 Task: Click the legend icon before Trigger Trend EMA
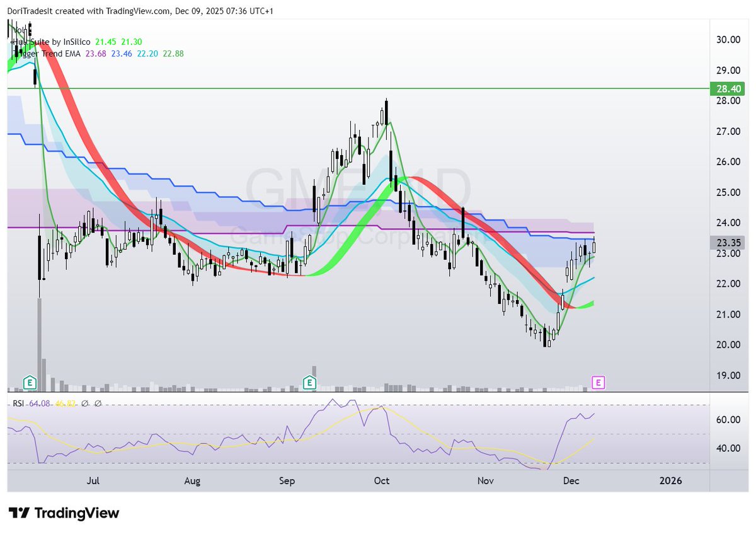coord(14,54)
